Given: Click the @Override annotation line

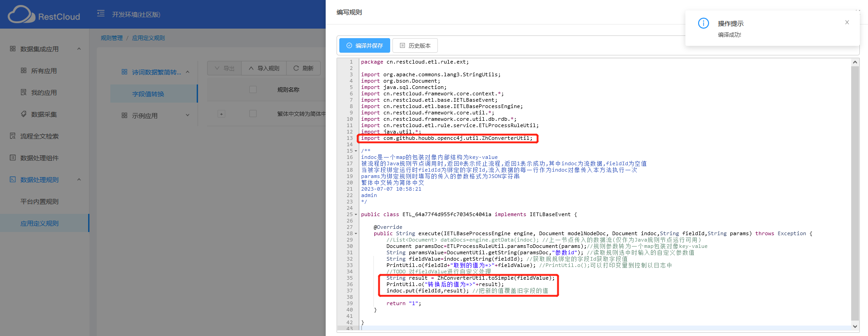Looking at the screenshot, I should pos(388,227).
